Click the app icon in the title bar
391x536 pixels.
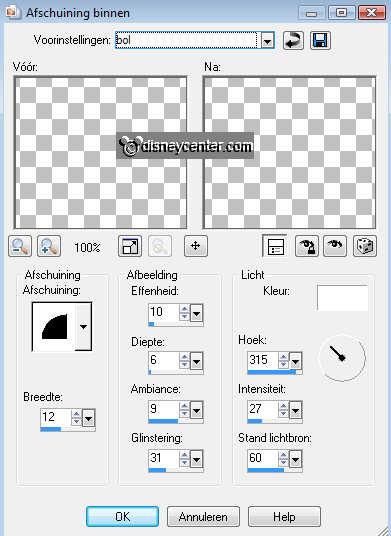(12, 13)
